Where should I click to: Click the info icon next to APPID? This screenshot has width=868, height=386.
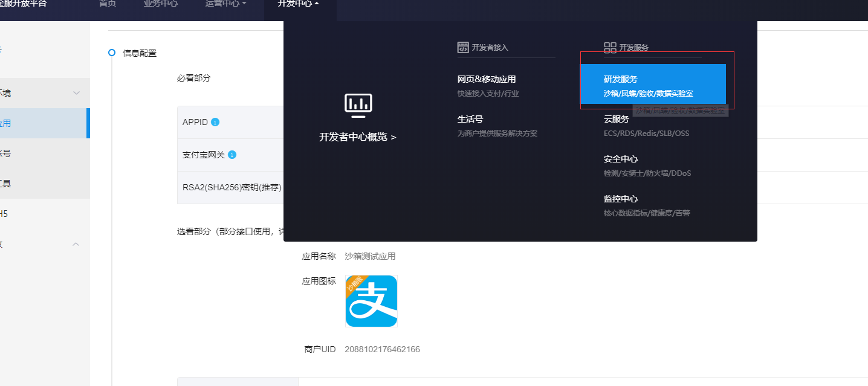coord(215,122)
